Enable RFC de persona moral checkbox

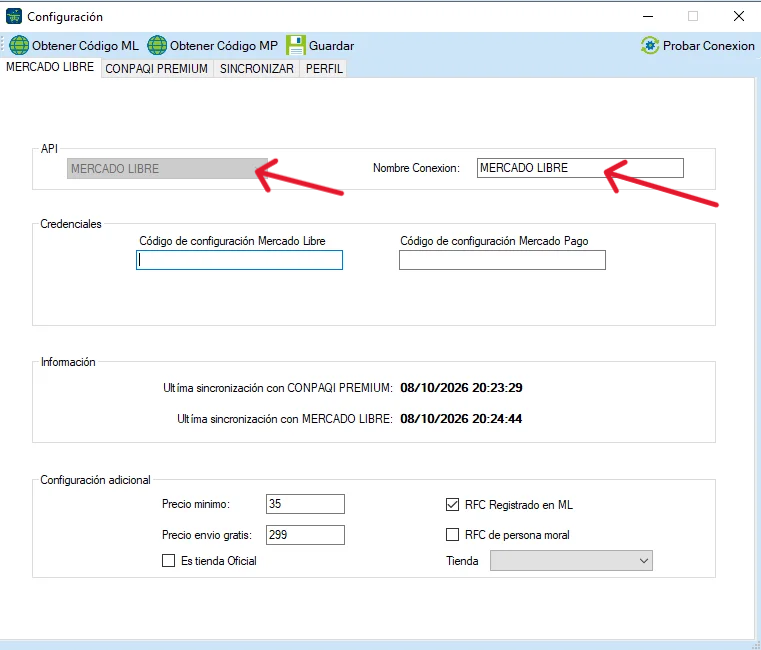(x=452, y=534)
